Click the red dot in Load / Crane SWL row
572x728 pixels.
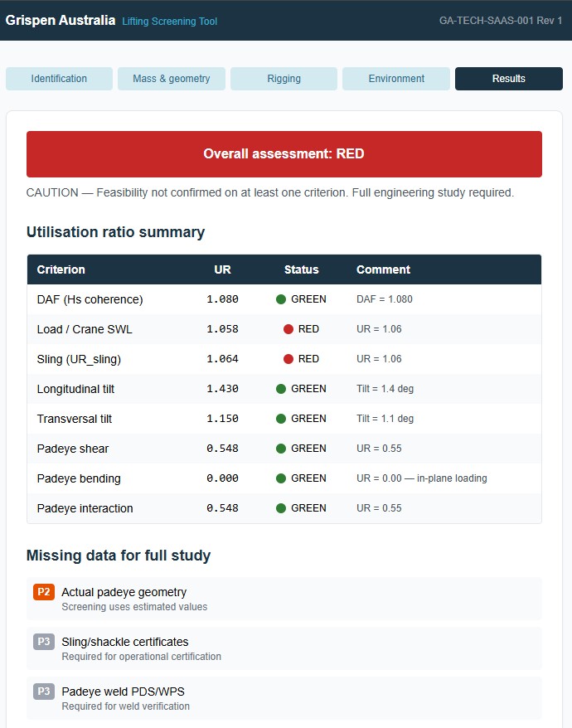[288, 329]
